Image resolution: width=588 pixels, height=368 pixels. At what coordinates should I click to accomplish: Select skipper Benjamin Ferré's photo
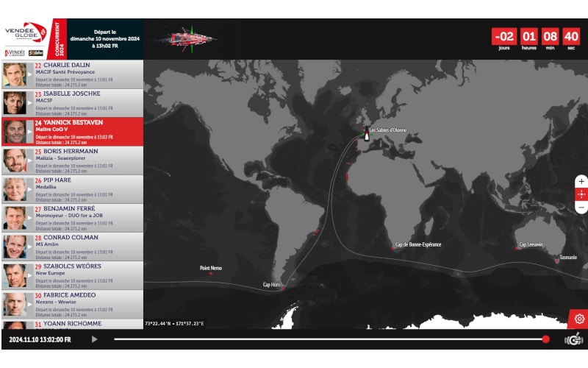tap(15, 218)
